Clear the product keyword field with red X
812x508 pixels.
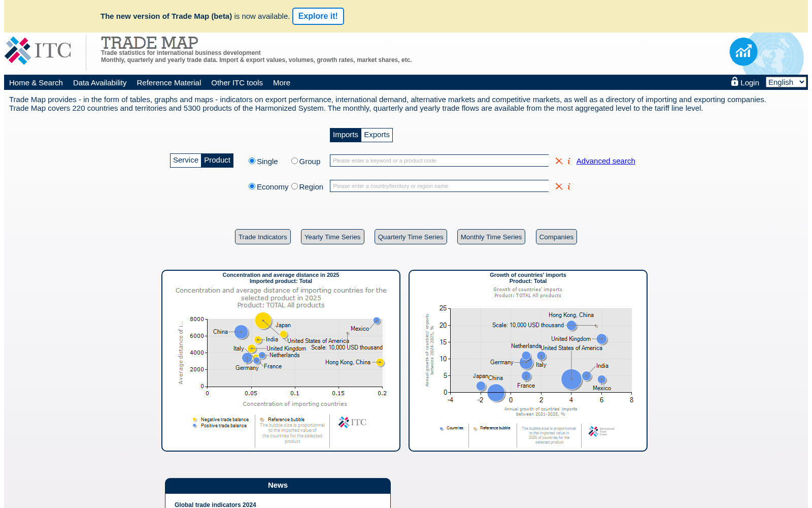[559, 161]
